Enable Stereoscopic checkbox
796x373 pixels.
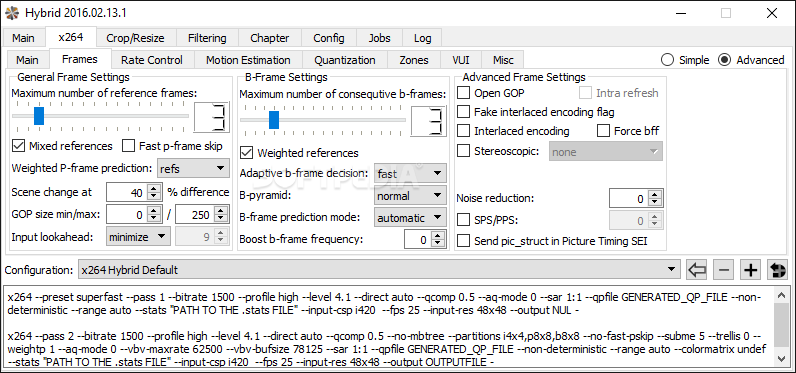[x=463, y=151]
